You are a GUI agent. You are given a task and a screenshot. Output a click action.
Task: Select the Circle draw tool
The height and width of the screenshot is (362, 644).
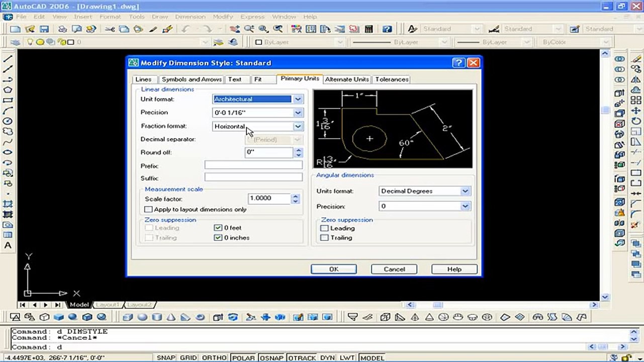(x=8, y=121)
